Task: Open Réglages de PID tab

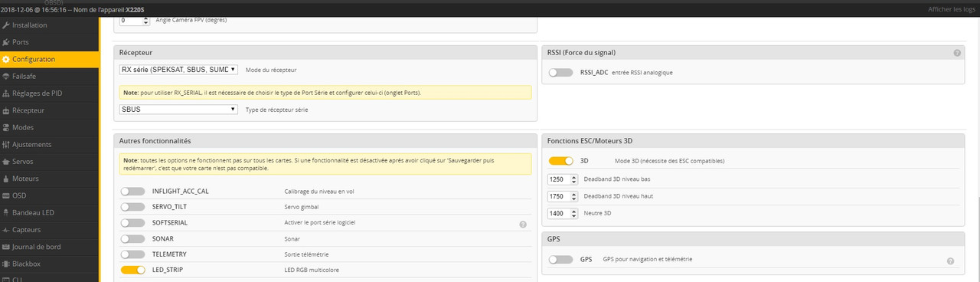Action: [50, 93]
